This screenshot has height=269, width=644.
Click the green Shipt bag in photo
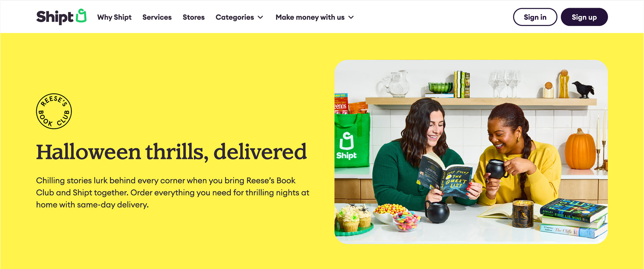[352, 140]
